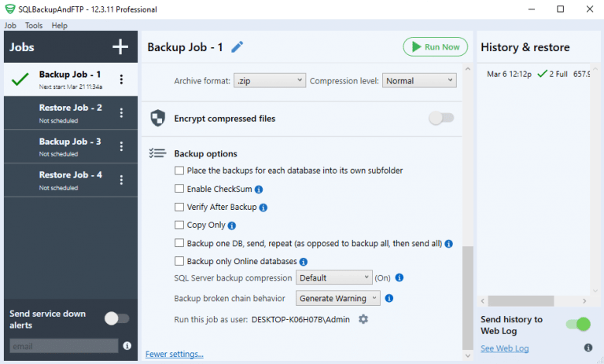Open gear settings for Run this job as user
Screen dimensions: 604x364
(363, 319)
